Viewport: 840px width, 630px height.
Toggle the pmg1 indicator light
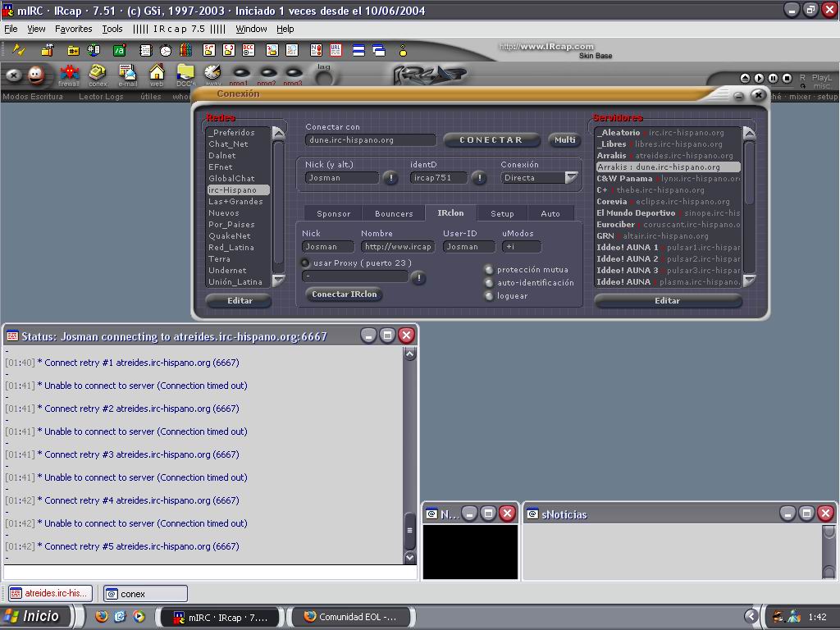click(240, 73)
